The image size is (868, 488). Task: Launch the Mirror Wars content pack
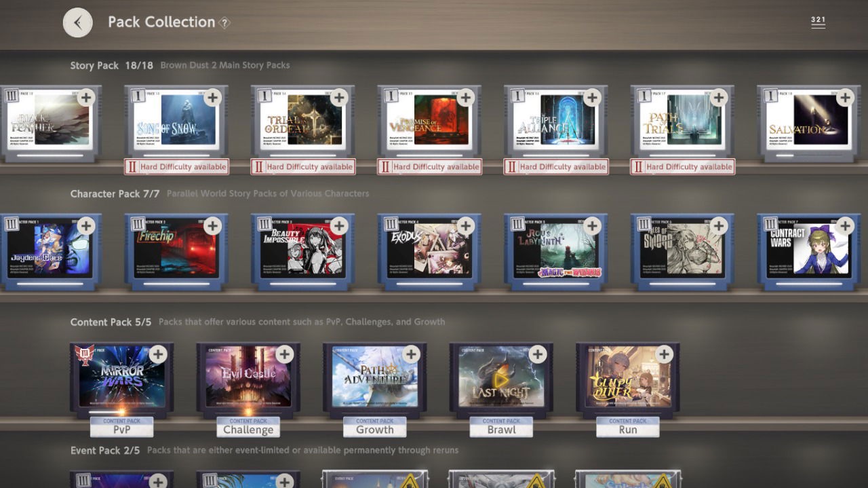pos(122,380)
